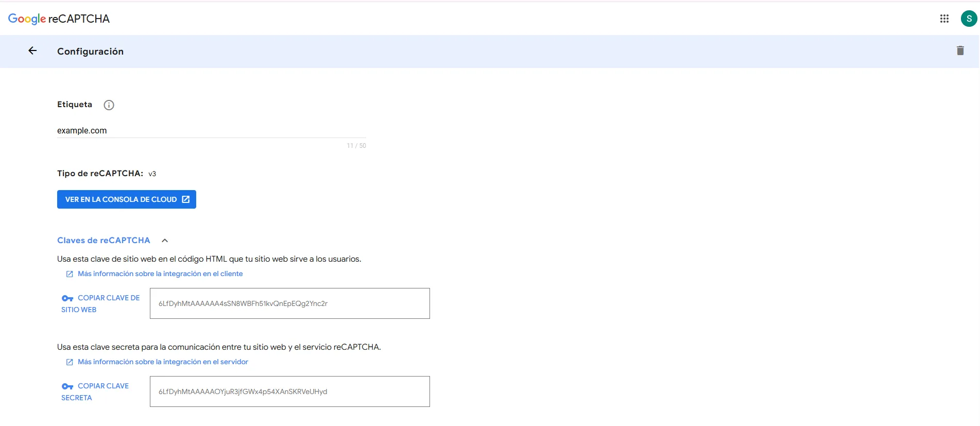Viewport: 980px width, 426px height.
Task: Copy the secret key with COPIAR CLAVE SECRETA
Action: [95, 392]
